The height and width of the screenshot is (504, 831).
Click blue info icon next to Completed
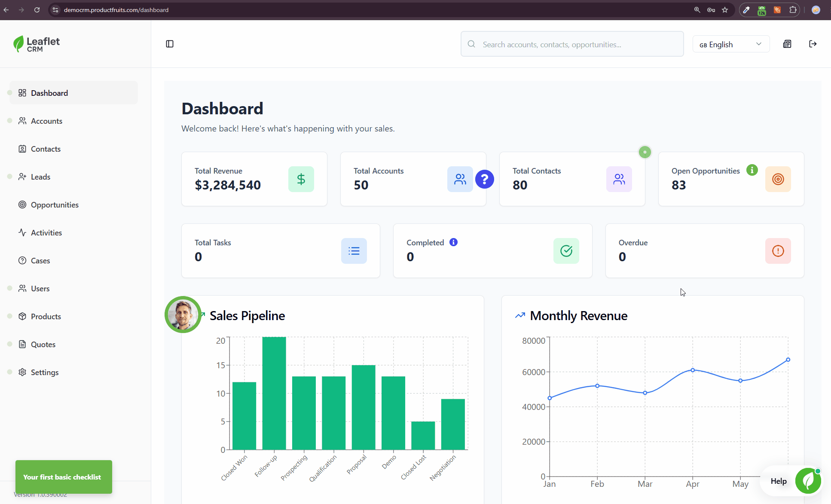click(x=453, y=242)
